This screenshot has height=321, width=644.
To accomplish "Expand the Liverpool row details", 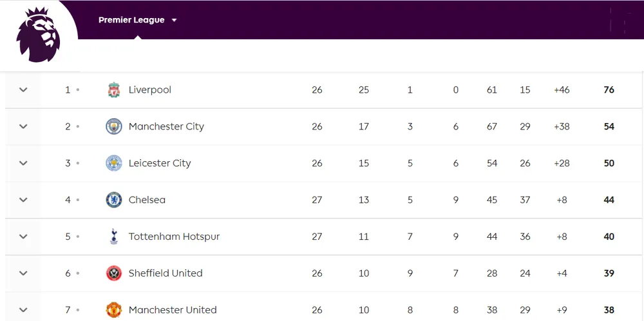I will point(23,90).
